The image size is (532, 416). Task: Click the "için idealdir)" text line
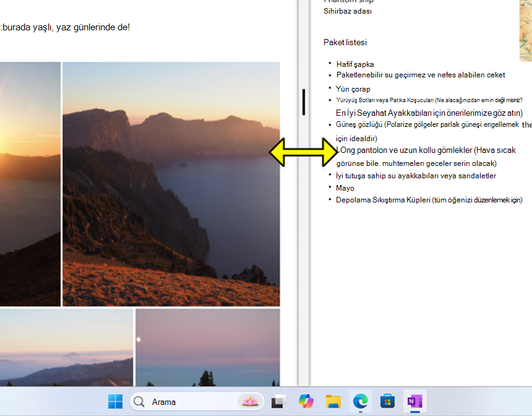point(356,139)
